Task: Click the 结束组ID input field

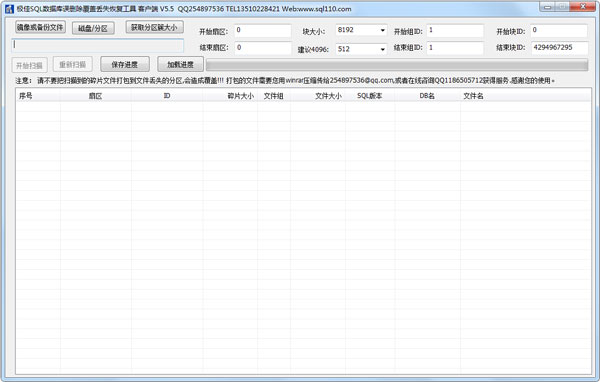Action: (x=455, y=48)
